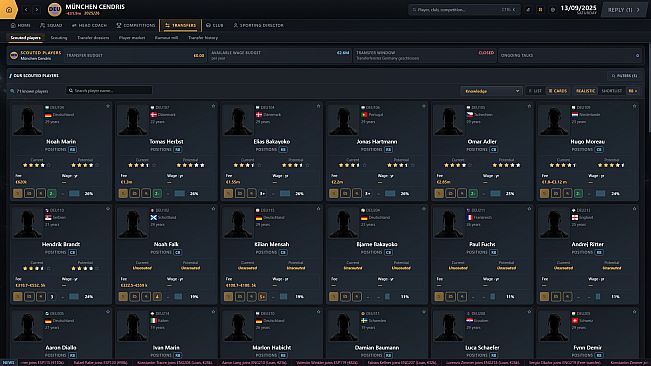Viewport: 651px width, 366px height.
Task: Click the pencil icon in the top bar
Action: (x=528, y=10)
